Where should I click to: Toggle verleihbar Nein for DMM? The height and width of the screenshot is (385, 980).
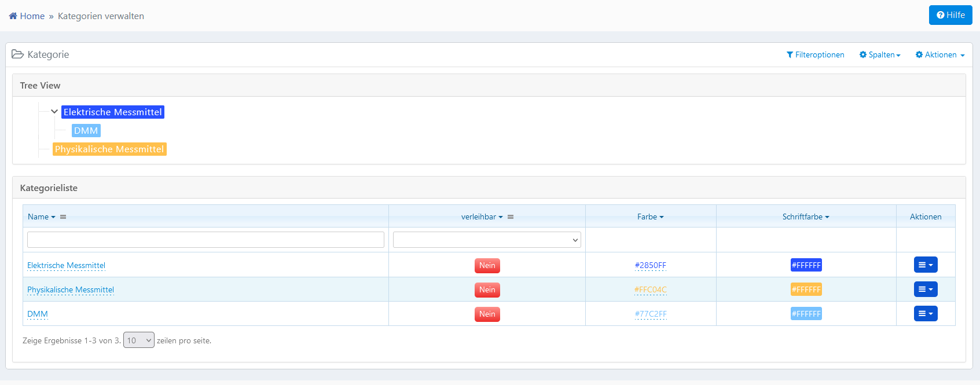tap(487, 314)
